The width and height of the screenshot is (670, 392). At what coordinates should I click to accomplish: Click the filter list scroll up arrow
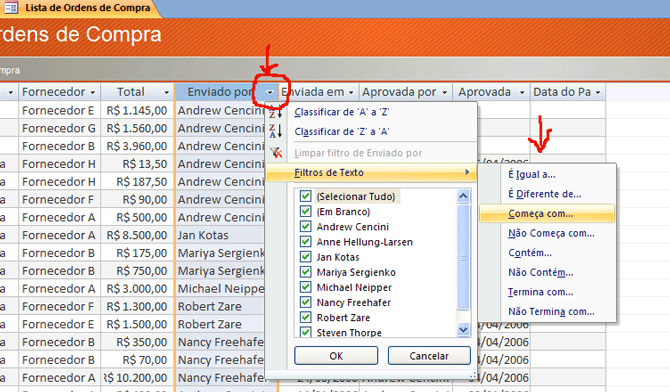coord(463,196)
